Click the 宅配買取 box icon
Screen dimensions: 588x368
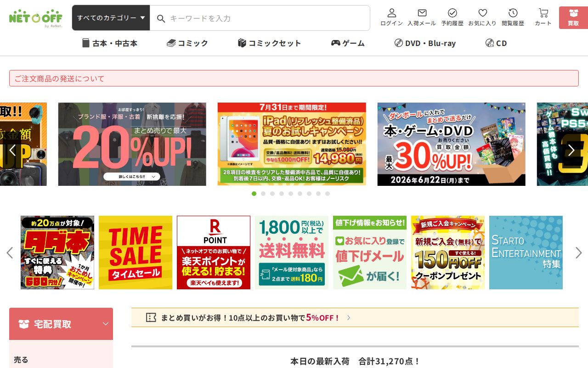(23, 324)
